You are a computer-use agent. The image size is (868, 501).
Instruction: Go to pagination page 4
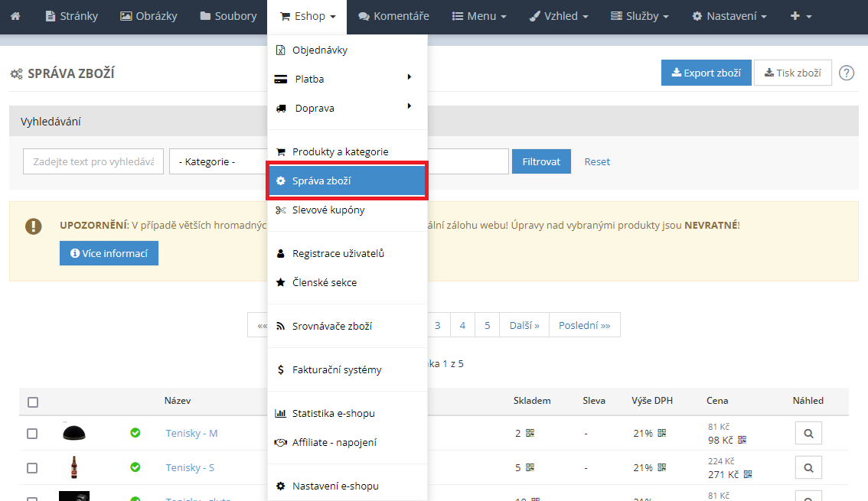pyautogui.click(x=462, y=325)
